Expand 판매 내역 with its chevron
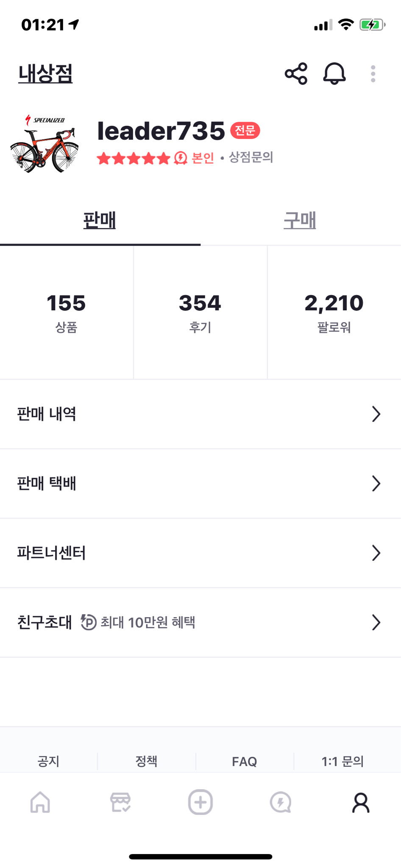The height and width of the screenshot is (868, 401). coord(376,414)
